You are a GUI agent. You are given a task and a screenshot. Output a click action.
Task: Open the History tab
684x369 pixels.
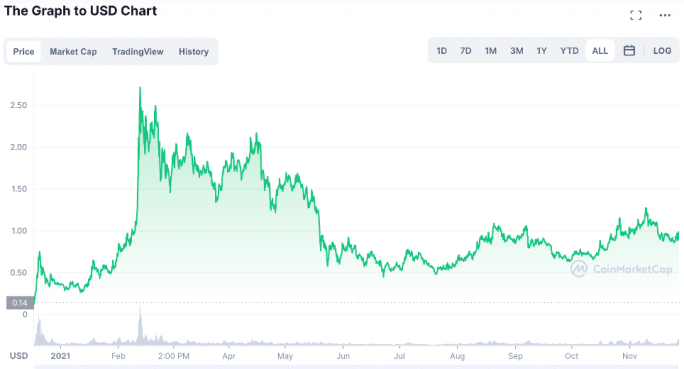point(194,51)
